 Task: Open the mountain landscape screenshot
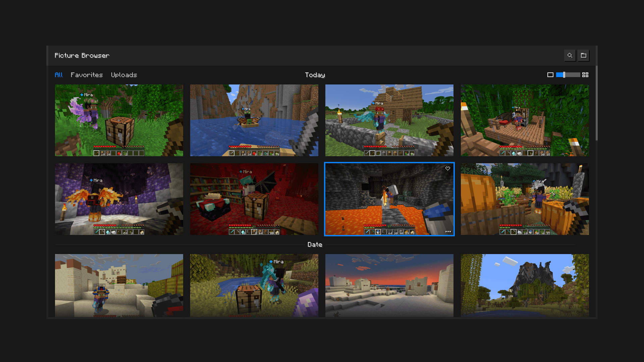(525, 285)
